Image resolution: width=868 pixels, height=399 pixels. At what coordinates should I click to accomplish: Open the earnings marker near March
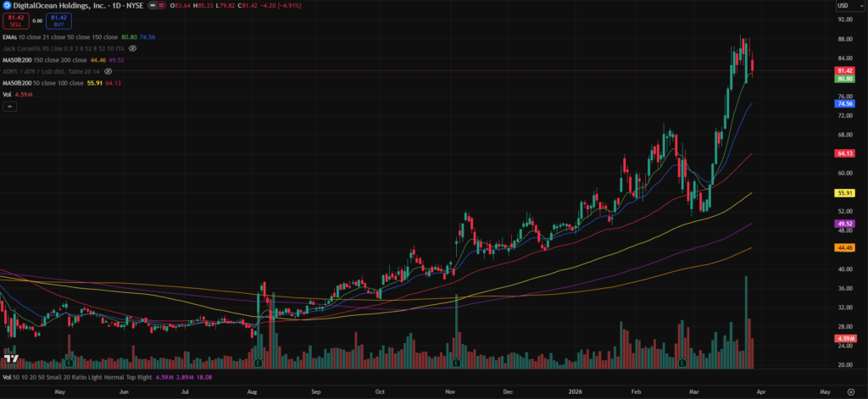(683, 362)
